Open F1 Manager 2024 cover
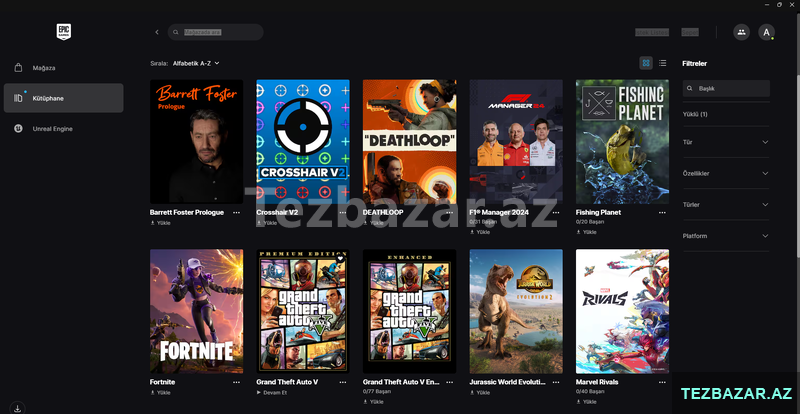The width and height of the screenshot is (800, 414). 516,141
